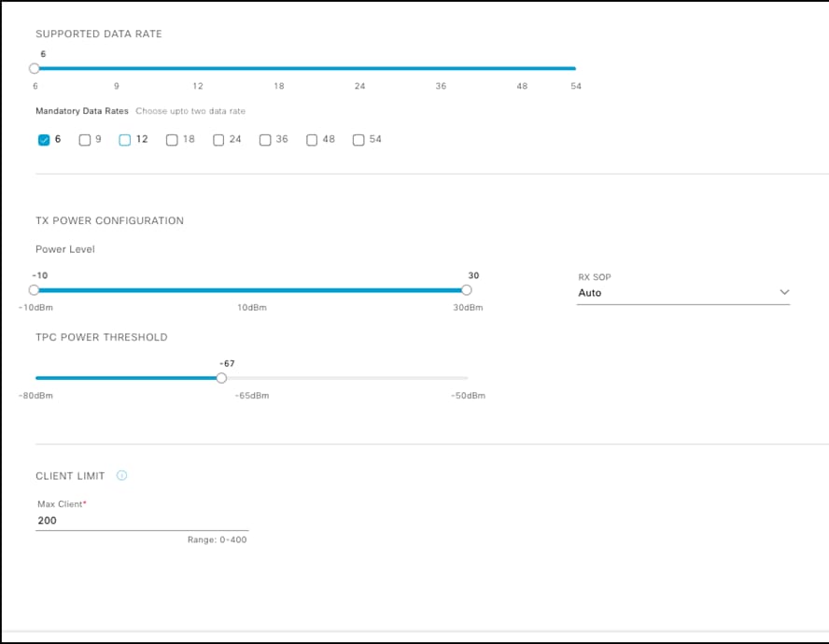
Task: Click the 'Mandatory Data Rates' label
Action: pyautogui.click(x=82, y=111)
